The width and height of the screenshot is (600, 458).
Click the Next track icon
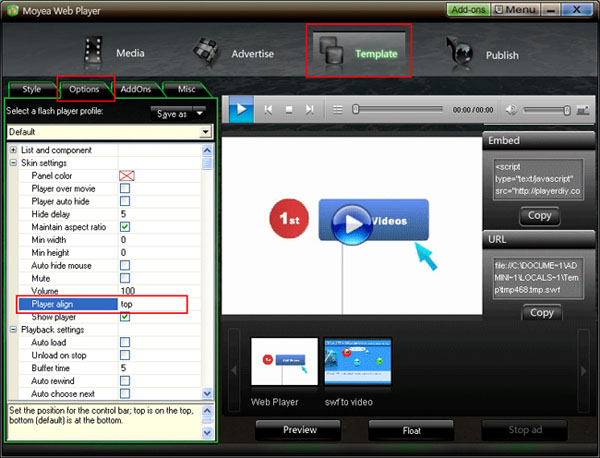click(x=309, y=110)
